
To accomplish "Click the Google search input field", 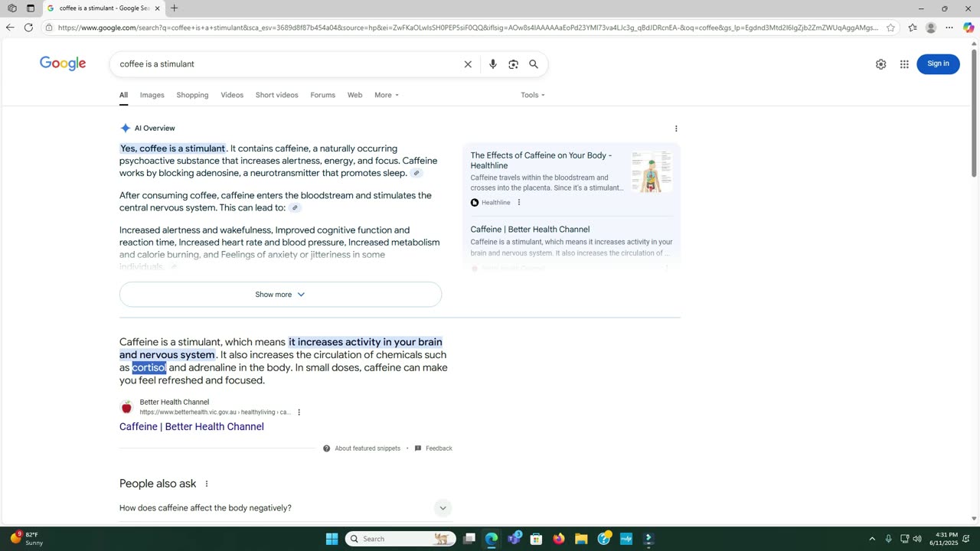I will point(287,64).
